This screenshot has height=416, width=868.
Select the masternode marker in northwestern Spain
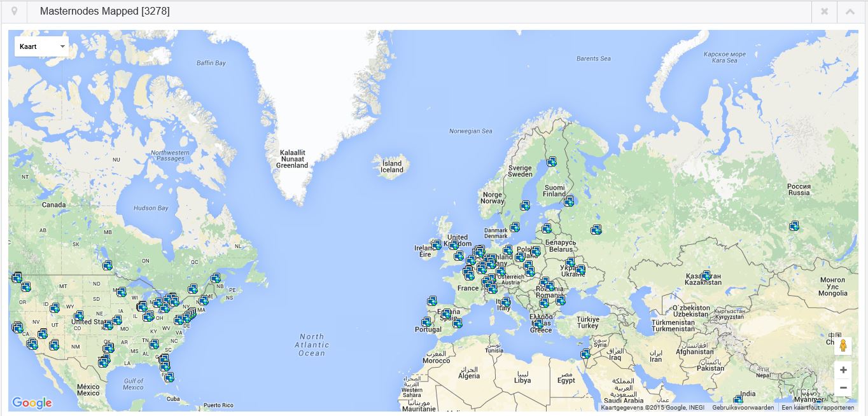tap(432, 300)
